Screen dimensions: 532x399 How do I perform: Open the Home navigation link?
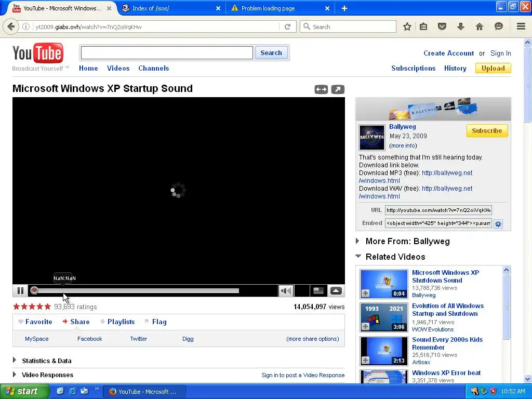[88, 68]
